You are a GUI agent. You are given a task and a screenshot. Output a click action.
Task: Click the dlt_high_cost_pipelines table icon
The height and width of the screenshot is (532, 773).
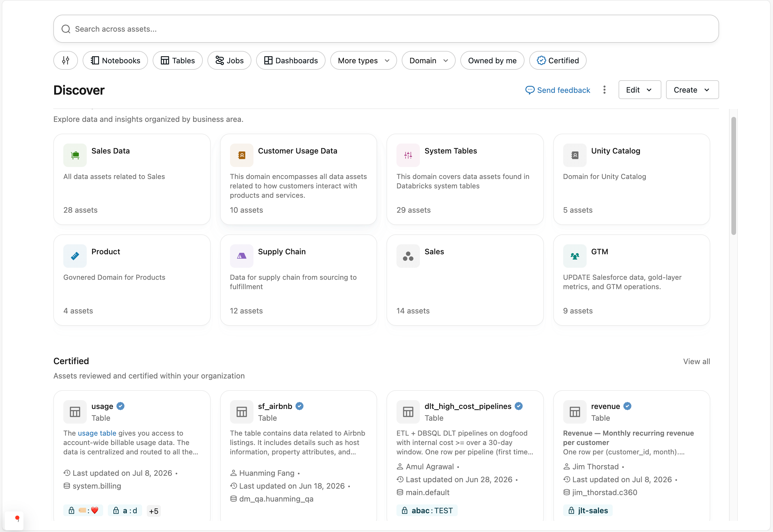408,412
